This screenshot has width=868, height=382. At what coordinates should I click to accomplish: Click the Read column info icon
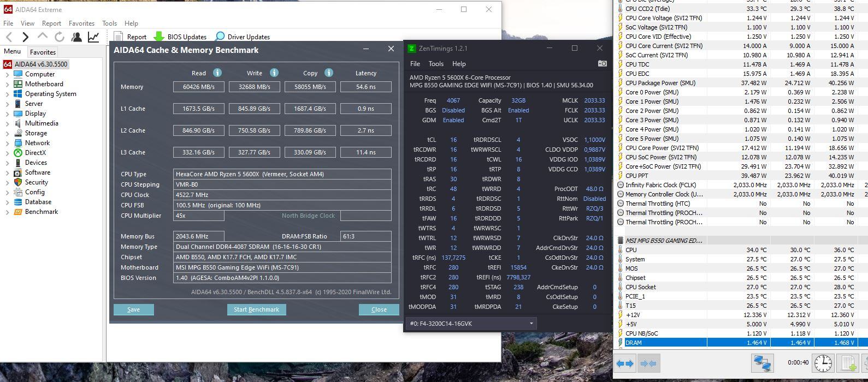(217, 73)
